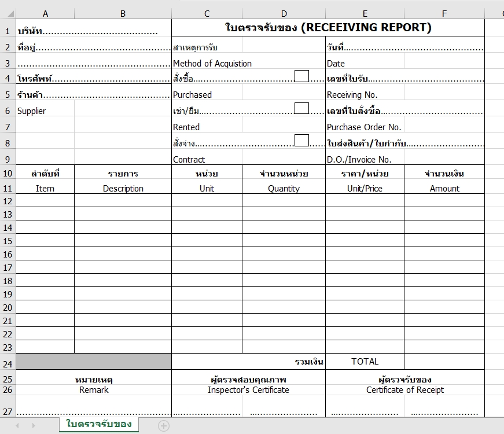Click the ร้านค้า cell in row 5
Viewport: 504px width, 434px height.
click(x=94, y=92)
